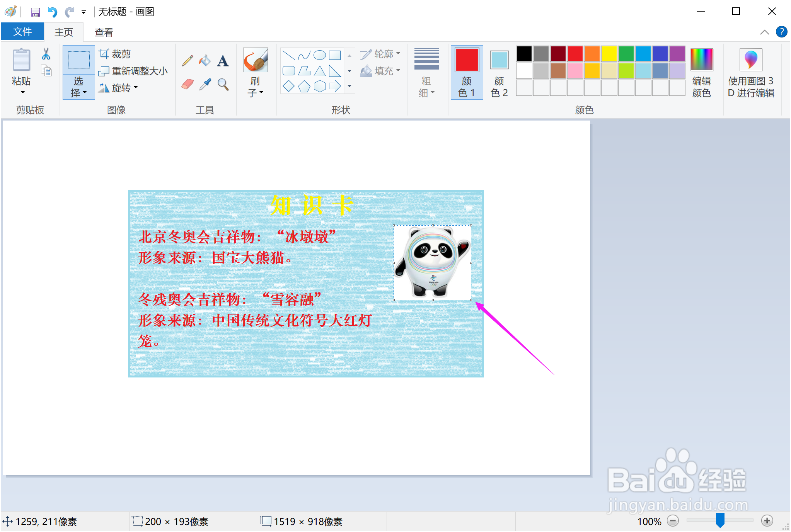Viewport: 791px width, 532px height.
Task: Choose the Rectangle shape
Action: (x=335, y=55)
